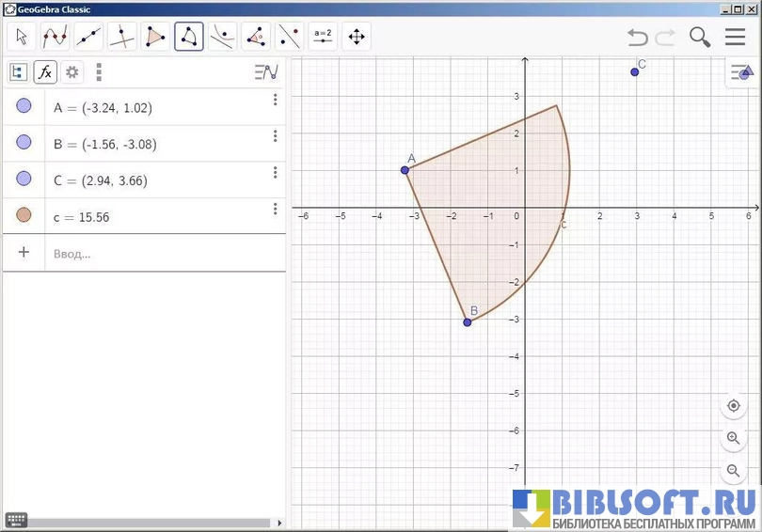Screen dimensions: 762x532
Task: Expand the graphics style bar
Action: pos(742,72)
